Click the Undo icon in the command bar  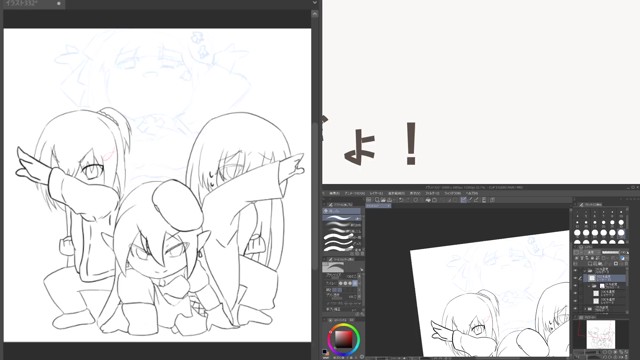click(401, 200)
